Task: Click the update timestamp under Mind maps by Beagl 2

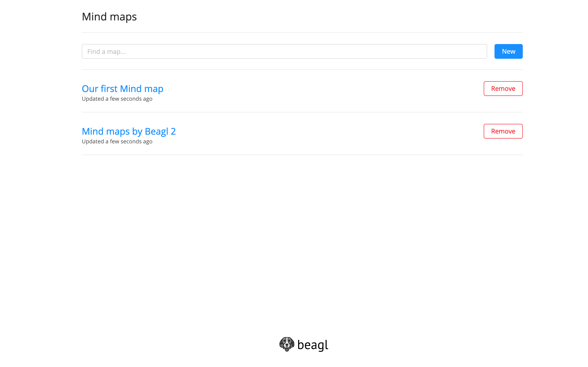Action: pyautogui.click(x=117, y=142)
